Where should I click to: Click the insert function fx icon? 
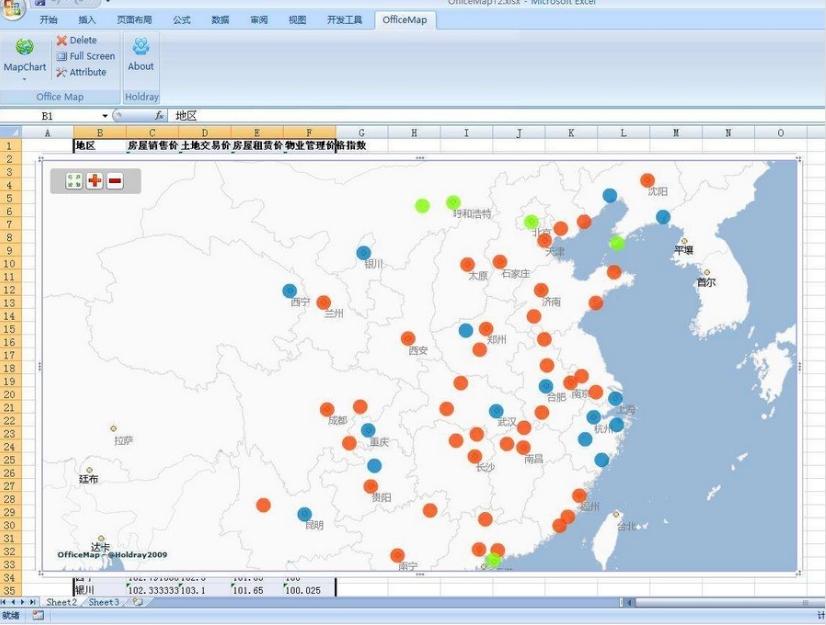click(x=159, y=116)
